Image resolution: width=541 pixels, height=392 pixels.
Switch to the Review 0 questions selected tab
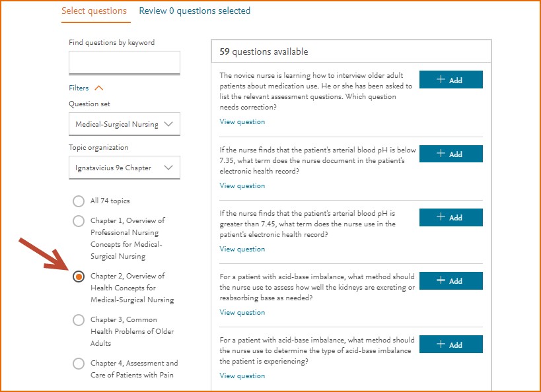tap(194, 11)
